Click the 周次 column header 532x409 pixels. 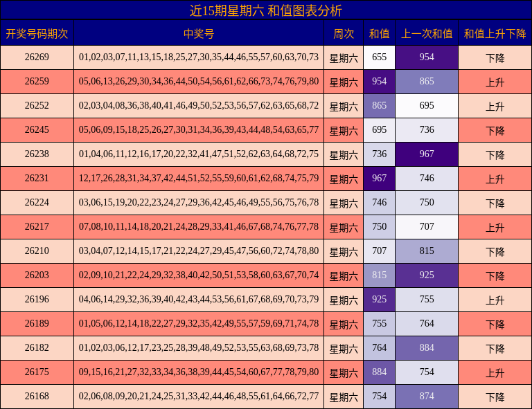(x=344, y=33)
